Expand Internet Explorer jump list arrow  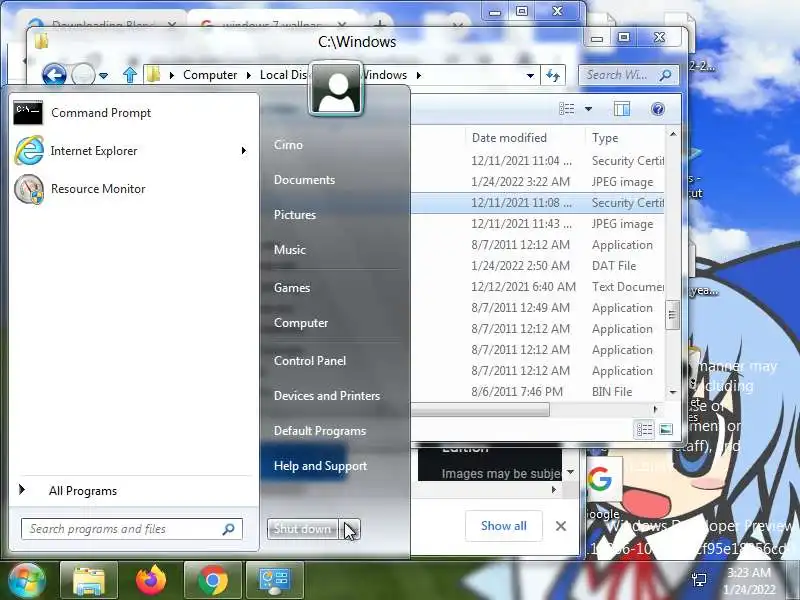(x=244, y=151)
